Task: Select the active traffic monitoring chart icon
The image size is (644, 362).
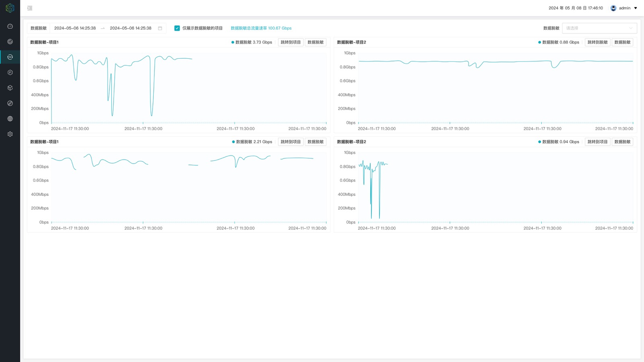Action: [x=10, y=57]
